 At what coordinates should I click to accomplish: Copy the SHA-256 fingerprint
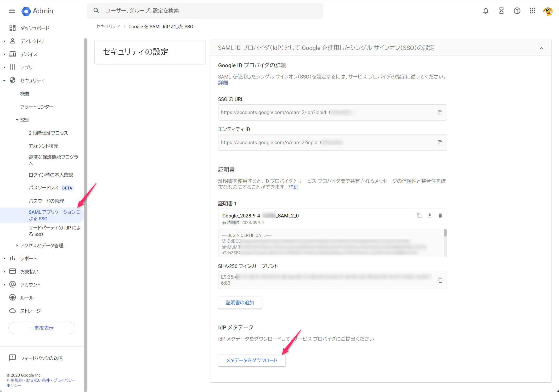click(x=440, y=280)
